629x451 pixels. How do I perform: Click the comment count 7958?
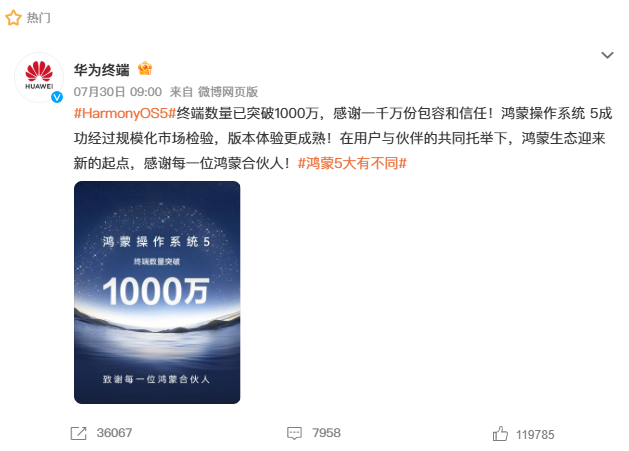pyautogui.click(x=327, y=433)
